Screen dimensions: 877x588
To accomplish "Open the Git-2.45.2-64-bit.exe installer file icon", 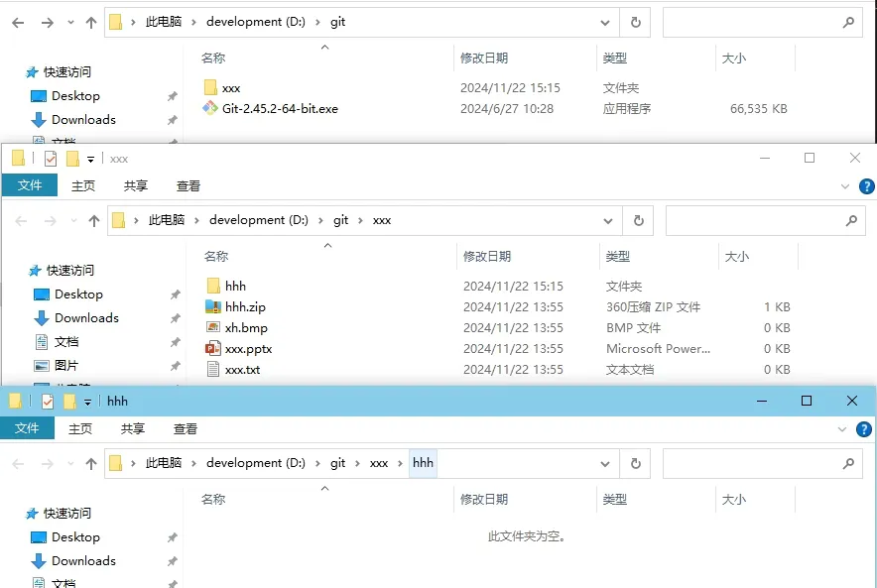I will [210, 109].
